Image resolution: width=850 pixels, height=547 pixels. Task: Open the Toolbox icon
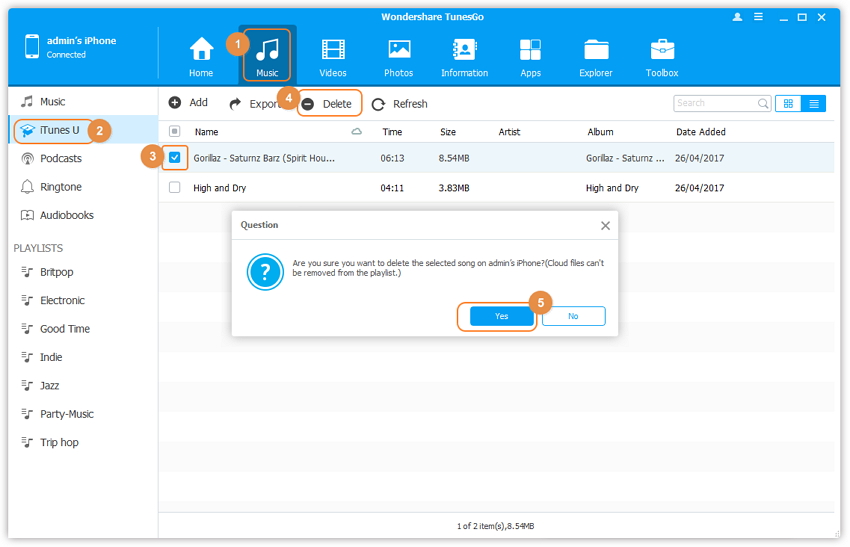tap(662, 50)
